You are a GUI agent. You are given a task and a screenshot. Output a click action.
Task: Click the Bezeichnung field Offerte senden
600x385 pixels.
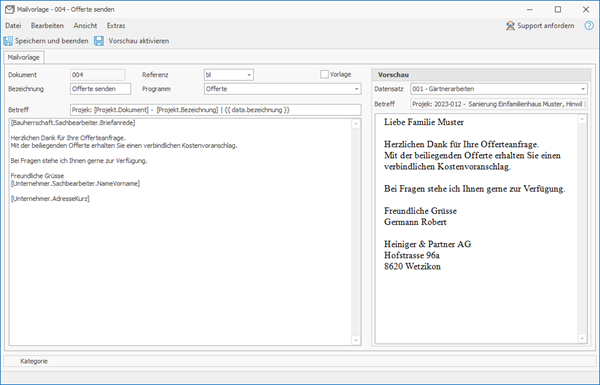tap(100, 89)
